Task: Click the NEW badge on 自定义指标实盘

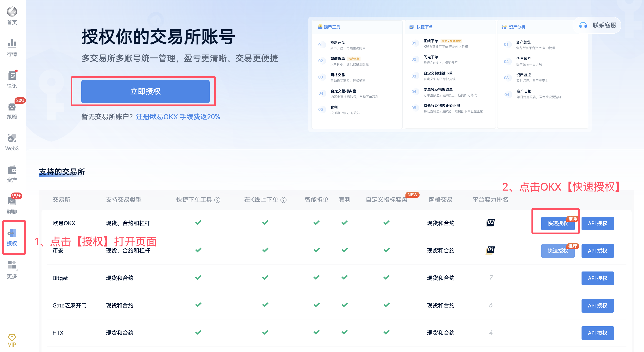Action: pyautogui.click(x=412, y=195)
